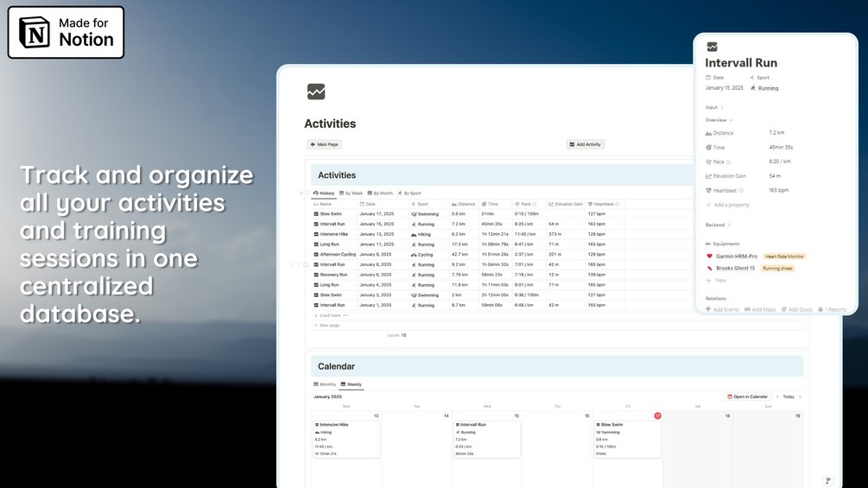The image size is (868, 488).
Task: Click New under Equipments
Action: [716, 281]
